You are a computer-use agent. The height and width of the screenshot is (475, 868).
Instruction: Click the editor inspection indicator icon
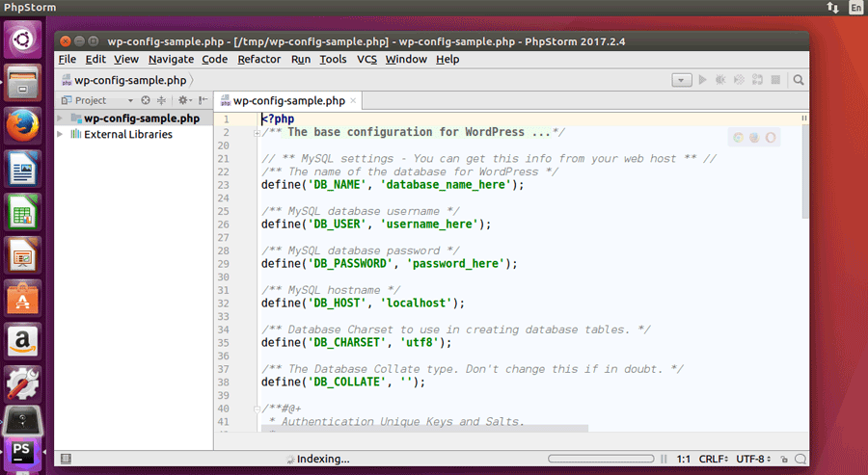click(803, 119)
